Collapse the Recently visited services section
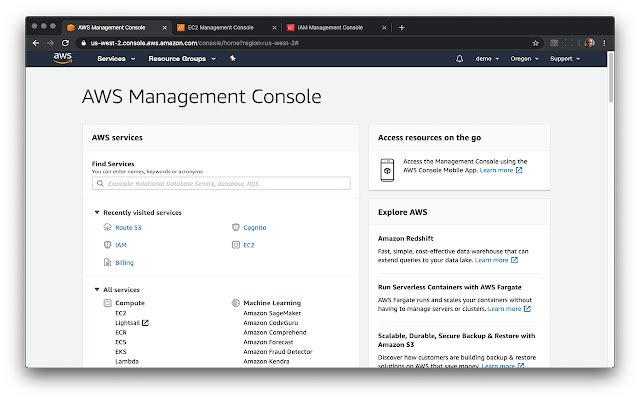Image resolution: width=640 pixels, height=400 pixels. click(x=97, y=212)
